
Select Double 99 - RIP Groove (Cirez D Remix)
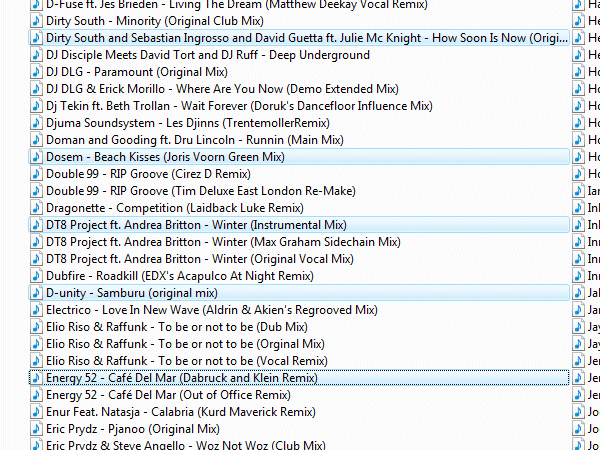148,174
